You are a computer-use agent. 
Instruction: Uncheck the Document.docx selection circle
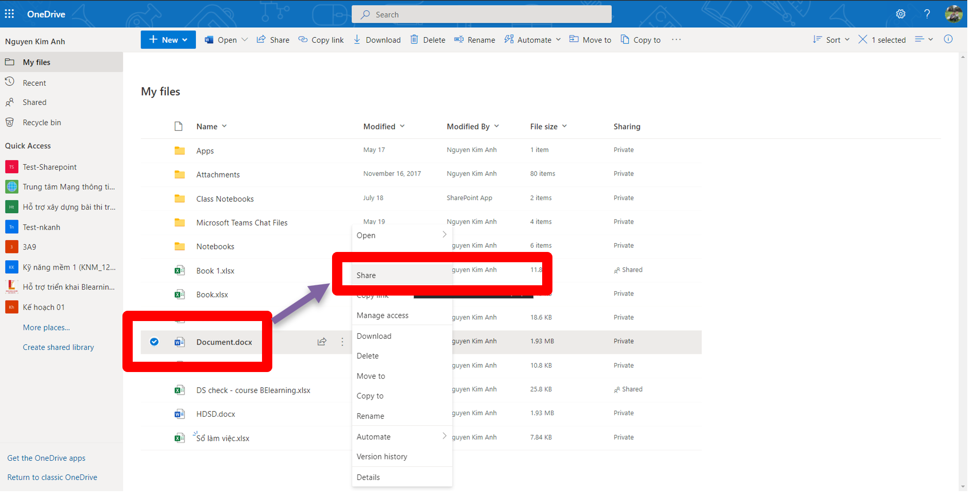(x=154, y=342)
